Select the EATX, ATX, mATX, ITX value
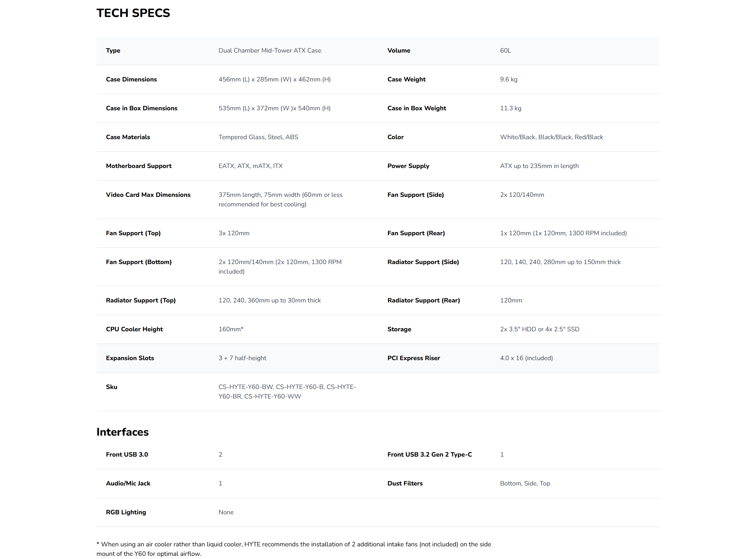Viewport: 756px width, 559px height. click(x=250, y=166)
